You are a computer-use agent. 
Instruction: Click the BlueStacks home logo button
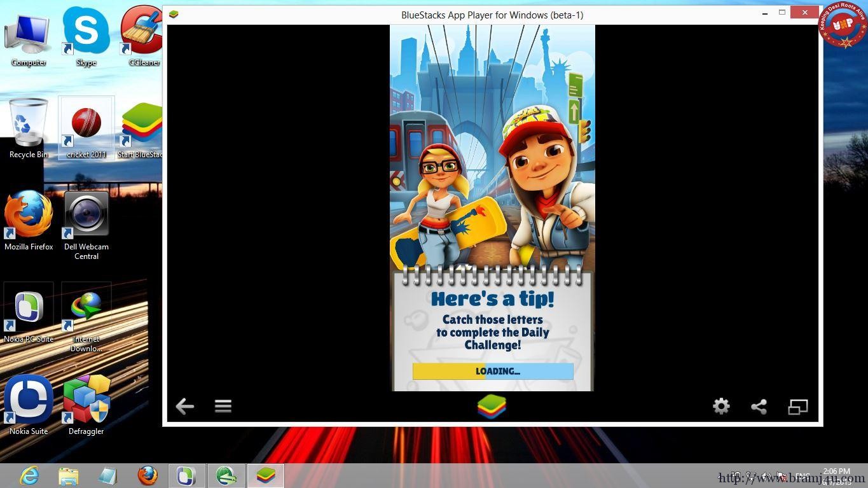pos(492,407)
